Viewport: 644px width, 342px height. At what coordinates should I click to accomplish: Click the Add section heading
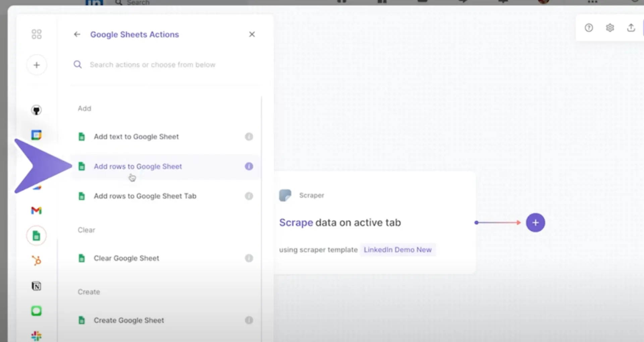pyautogui.click(x=85, y=109)
